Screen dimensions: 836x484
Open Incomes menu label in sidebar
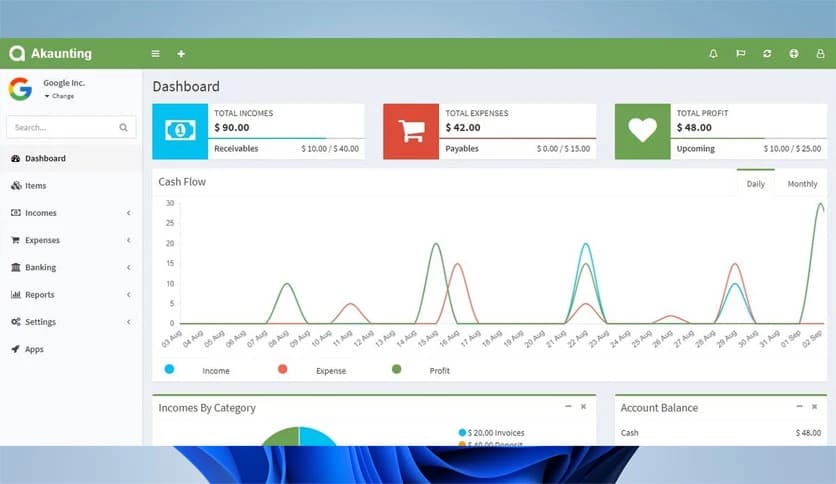coord(41,213)
